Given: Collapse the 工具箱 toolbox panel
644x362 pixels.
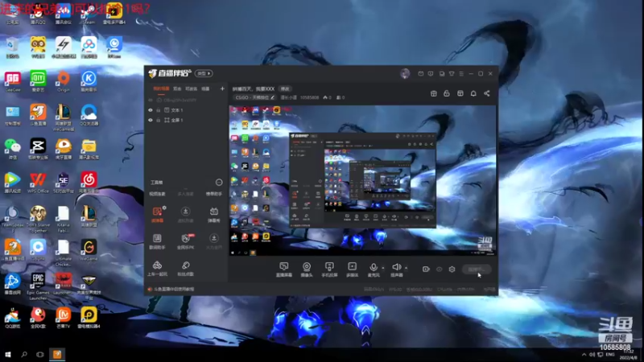Looking at the screenshot, I should click(x=219, y=183).
